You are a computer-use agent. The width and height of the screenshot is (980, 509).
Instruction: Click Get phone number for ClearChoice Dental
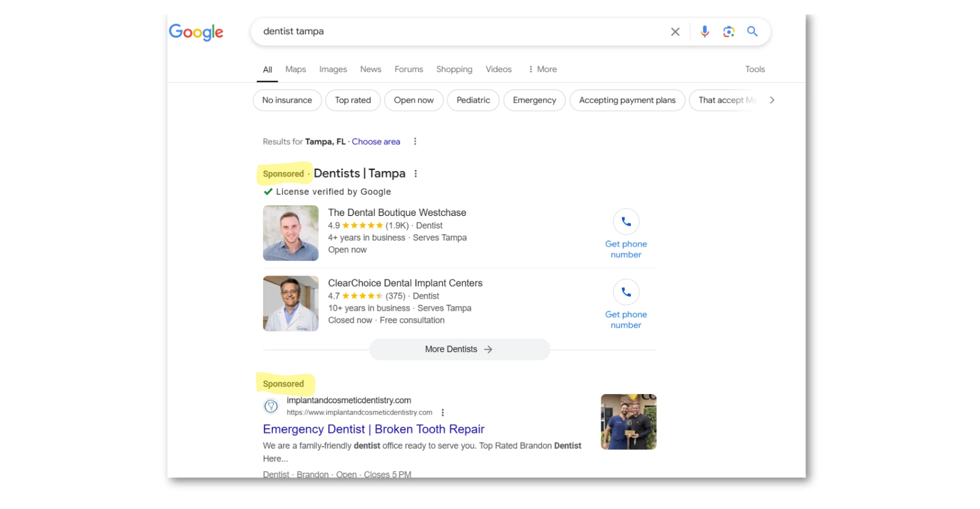coord(626,320)
